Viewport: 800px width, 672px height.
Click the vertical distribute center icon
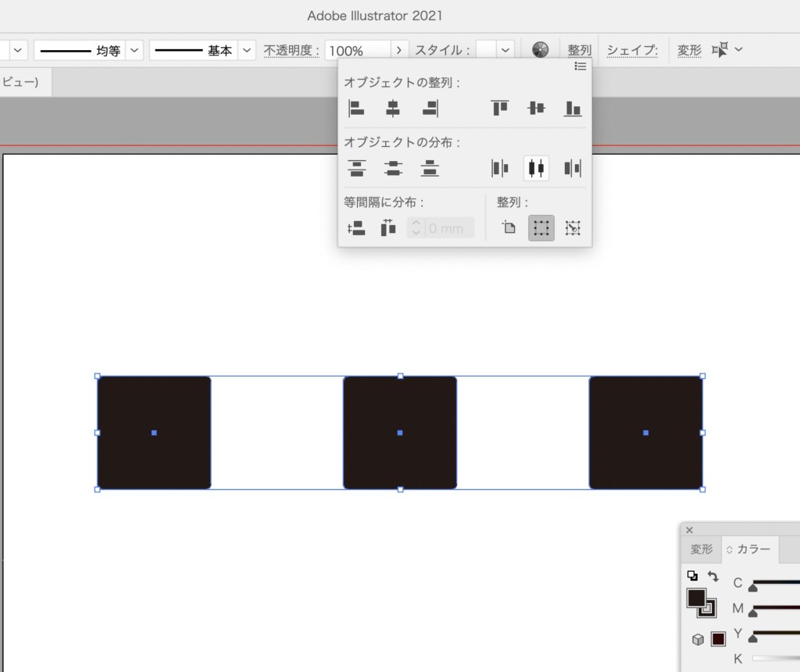393,168
